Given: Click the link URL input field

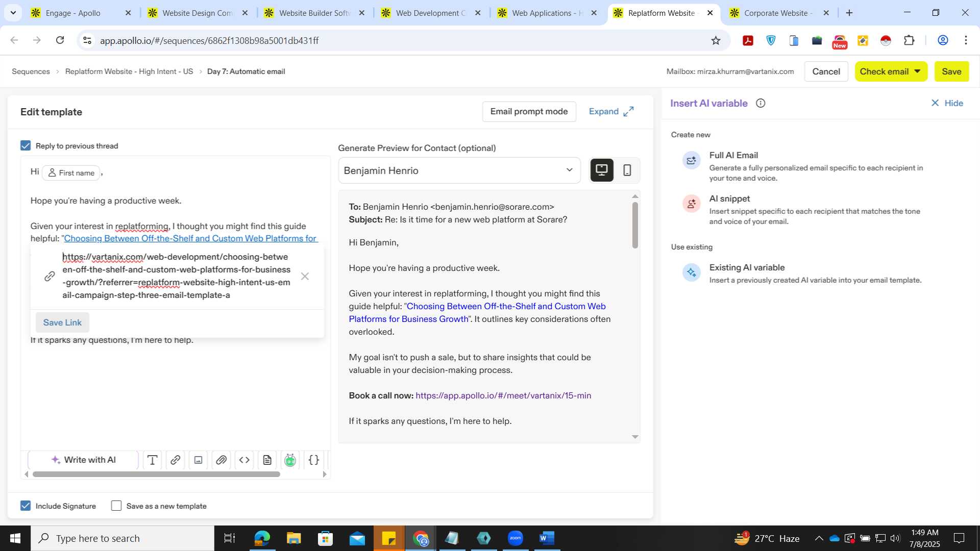Looking at the screenshot, I should click(177, 276).
